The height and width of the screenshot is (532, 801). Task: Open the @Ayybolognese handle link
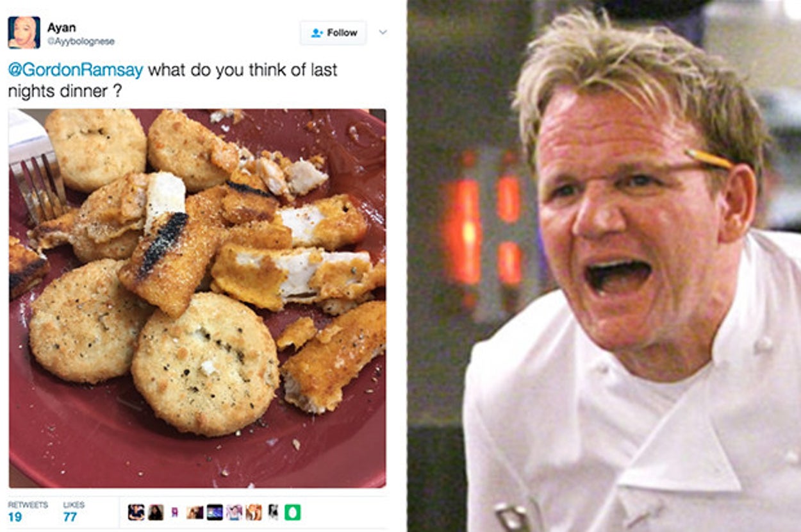(x=81, y=42)
